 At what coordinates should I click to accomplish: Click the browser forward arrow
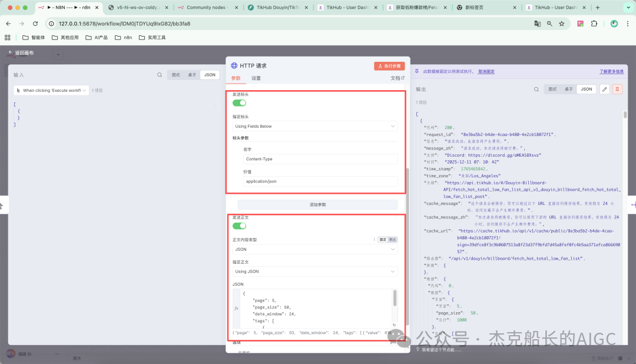tap(22, 24)
